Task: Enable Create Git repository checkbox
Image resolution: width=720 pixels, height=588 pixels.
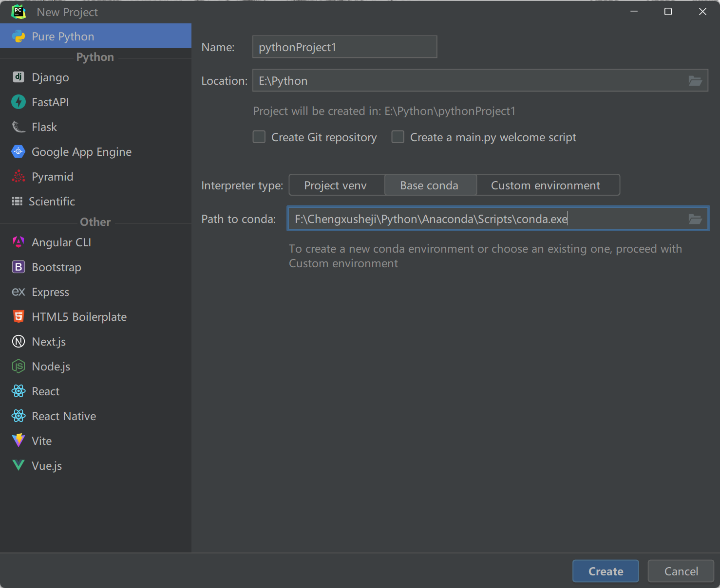Action: click(259, 137)
